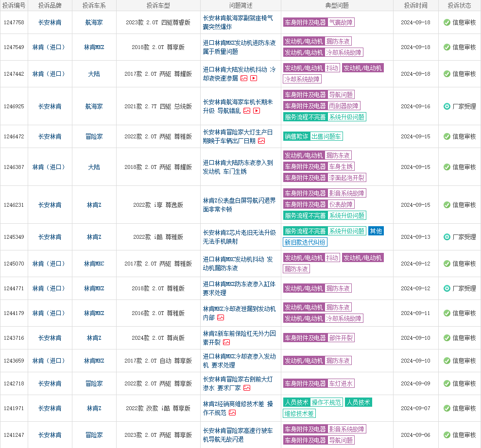Click image icon in complaint 1243716 description
The width and height of the screenshot is (481, 448).
pos(226,342)
